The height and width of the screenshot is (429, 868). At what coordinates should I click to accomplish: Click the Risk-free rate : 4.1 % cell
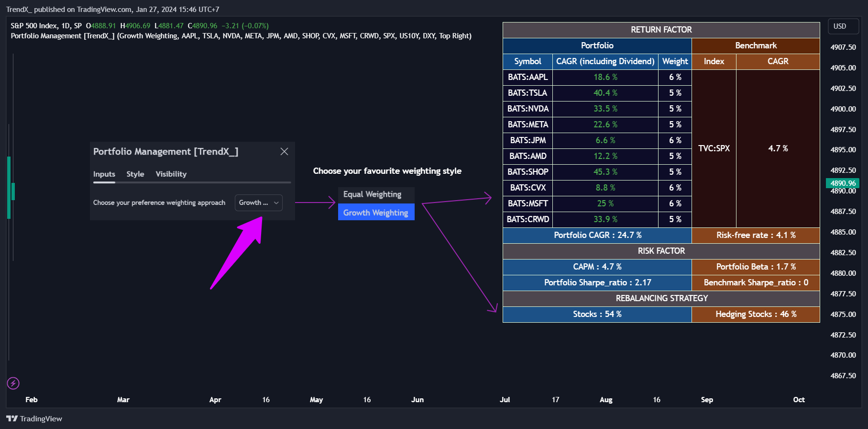click(x=756, y=235)
